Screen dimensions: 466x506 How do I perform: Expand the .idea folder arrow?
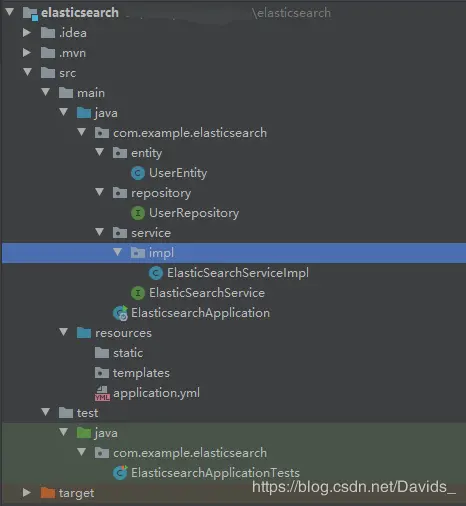click(27, 32)
